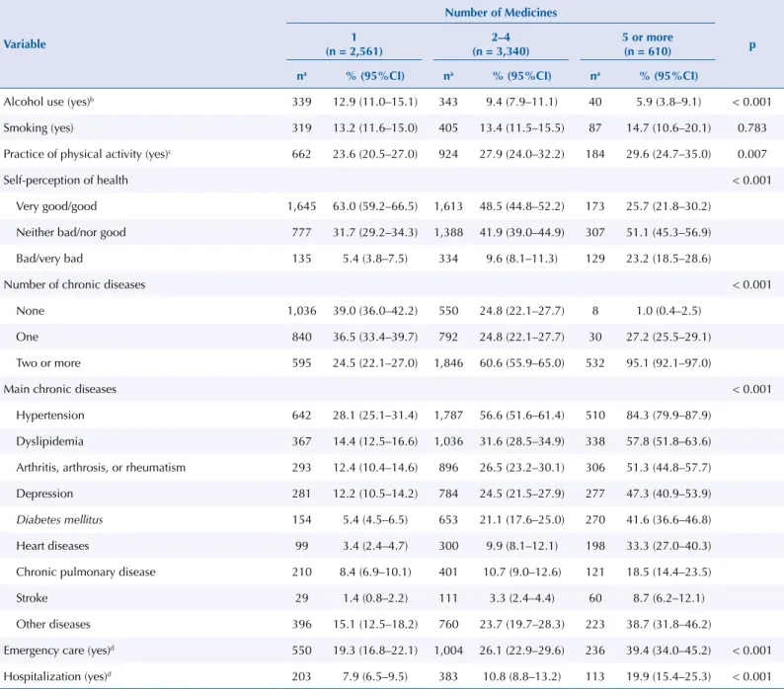
Task: Click the p value '0.783'
Action: pos(752,128)
